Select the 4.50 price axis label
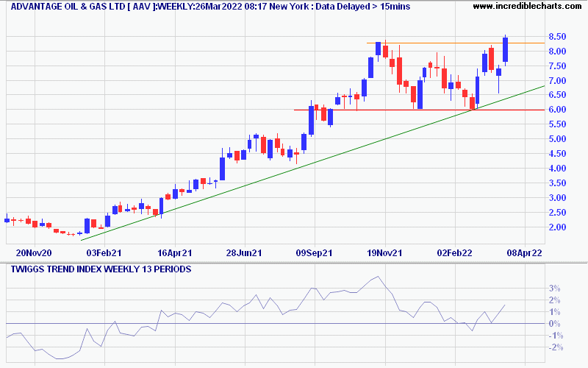Screen dimensions: 588x368 pos(557,154)
